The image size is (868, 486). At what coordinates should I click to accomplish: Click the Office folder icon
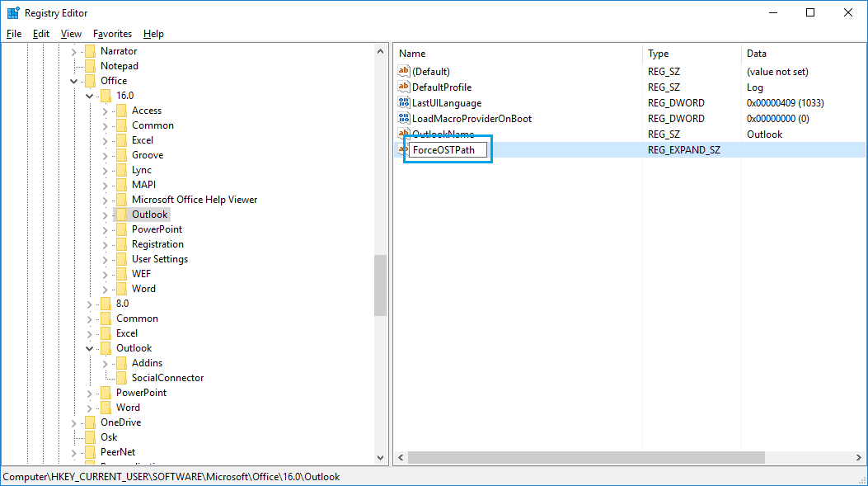click(x=90, y=81)
